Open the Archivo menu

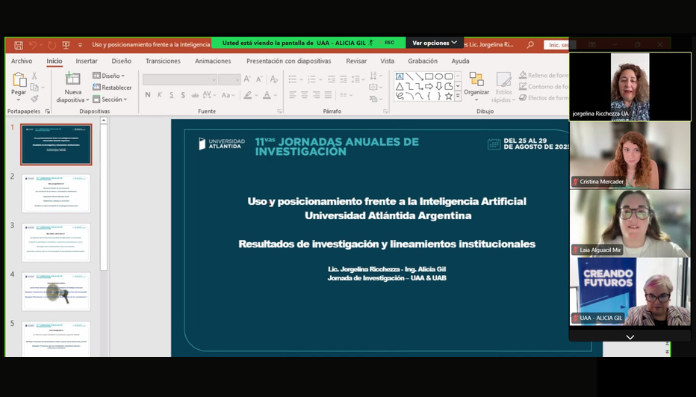pos(21,61)
